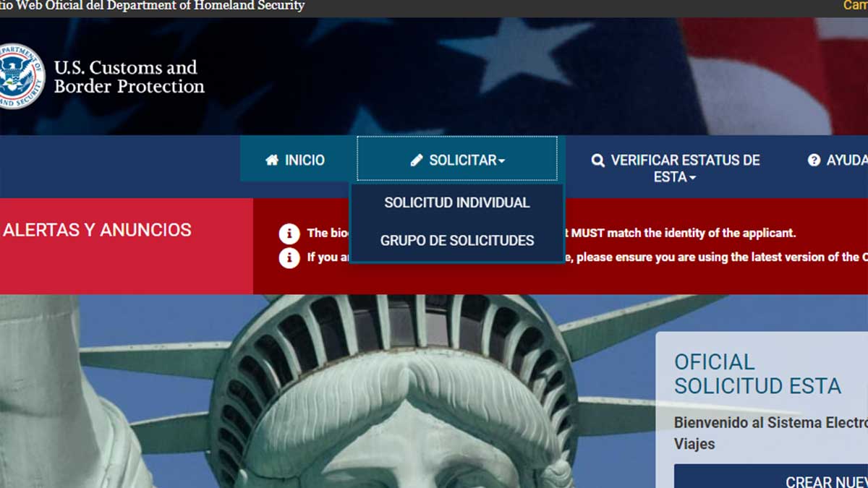Expand the VERIFICAR ESTATUS DE ESTA caret

click(692, 179)
